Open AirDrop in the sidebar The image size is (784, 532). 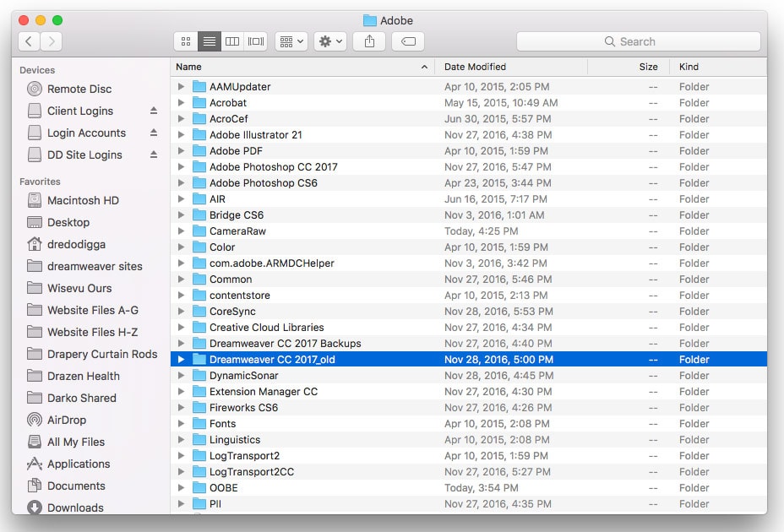click(57, 420)
